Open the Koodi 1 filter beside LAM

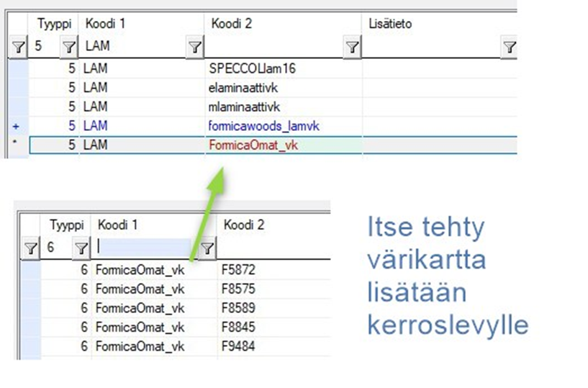[194, 48]
